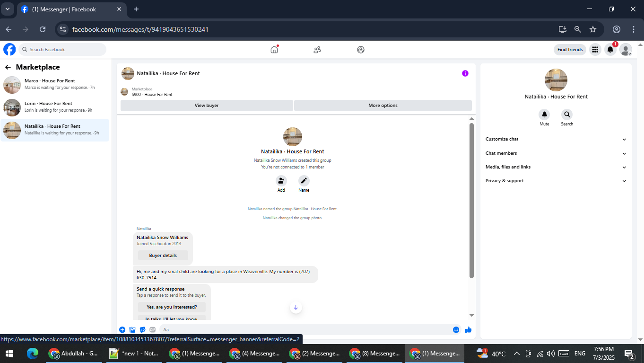Click Find friends button

(x=570, y=50)
